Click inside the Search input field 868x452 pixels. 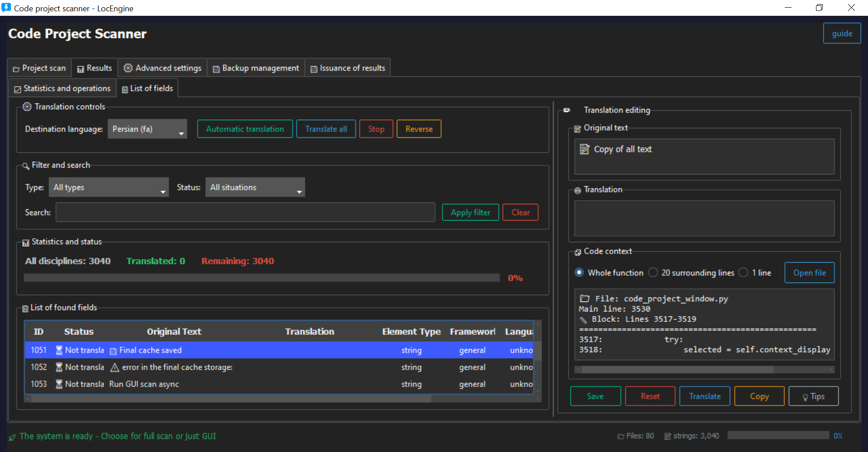click(245, 212)
